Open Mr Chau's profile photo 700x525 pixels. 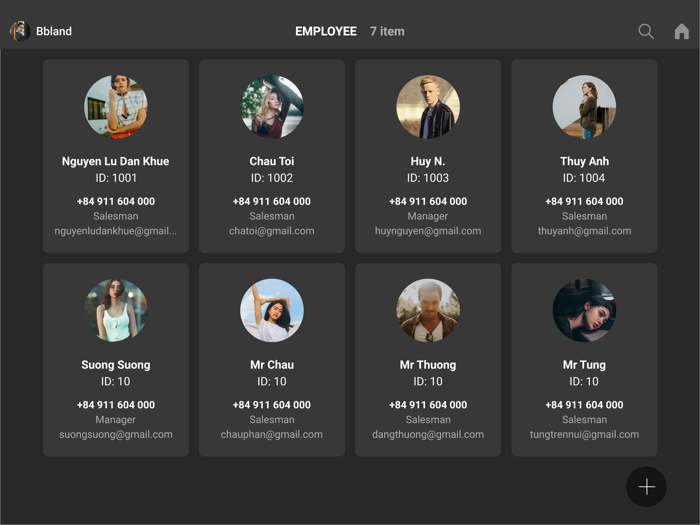[x=272, y=310]
